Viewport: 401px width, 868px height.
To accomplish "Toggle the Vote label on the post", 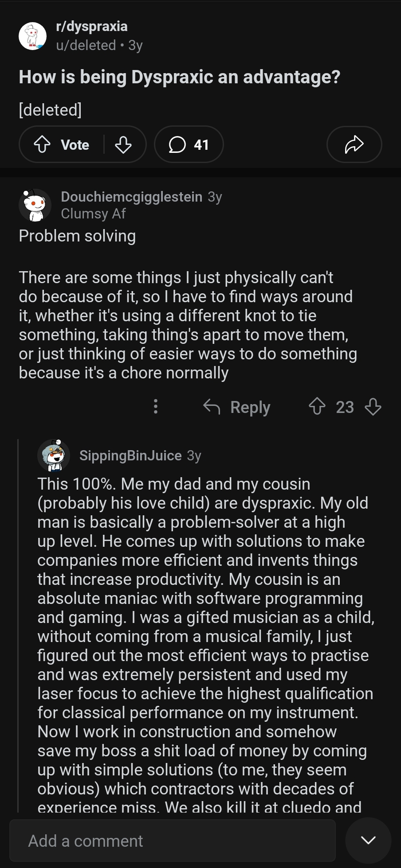I will click(x=75, y=144).
